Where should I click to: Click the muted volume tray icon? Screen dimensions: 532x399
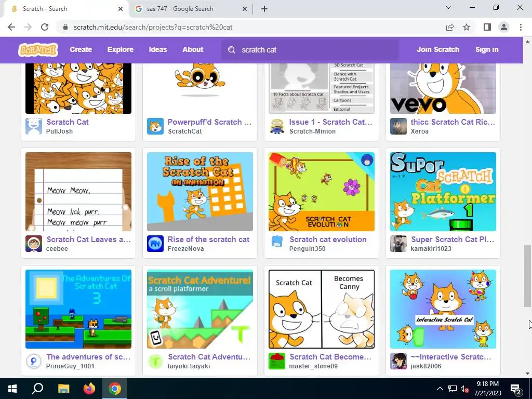coord(464,389)
